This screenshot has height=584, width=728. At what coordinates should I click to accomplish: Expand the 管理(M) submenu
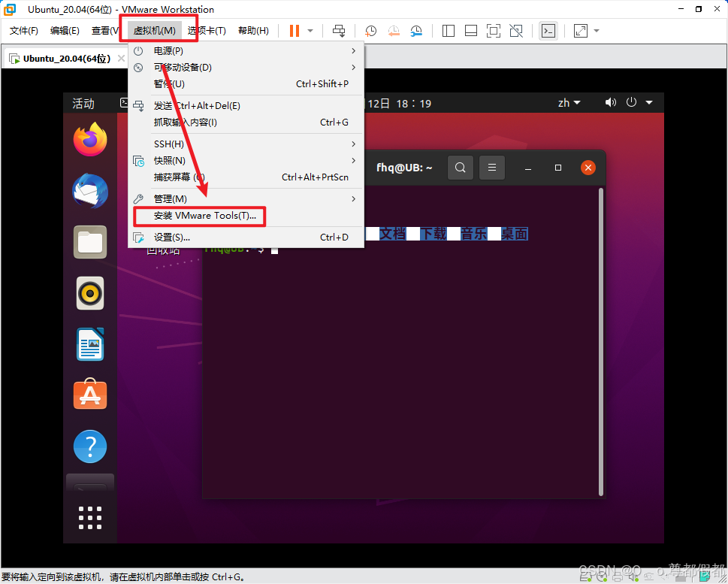(246, 199)
